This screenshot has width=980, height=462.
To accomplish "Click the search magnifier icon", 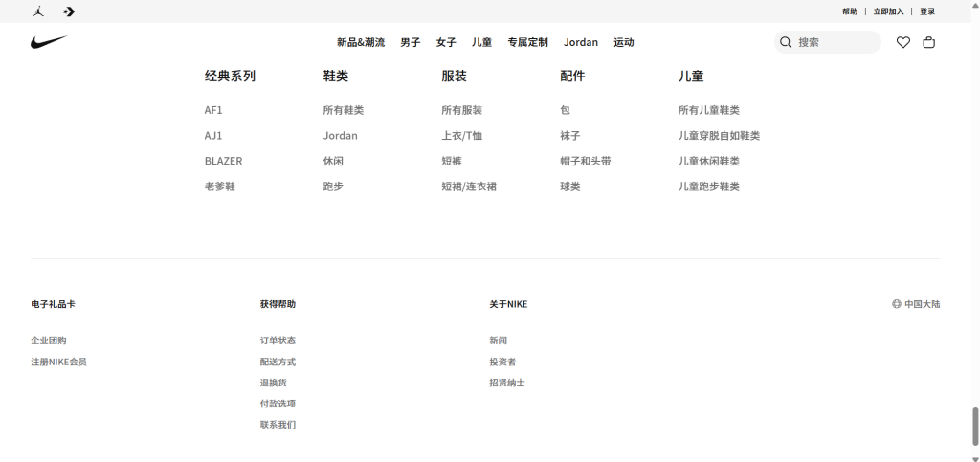I will 786,42.
